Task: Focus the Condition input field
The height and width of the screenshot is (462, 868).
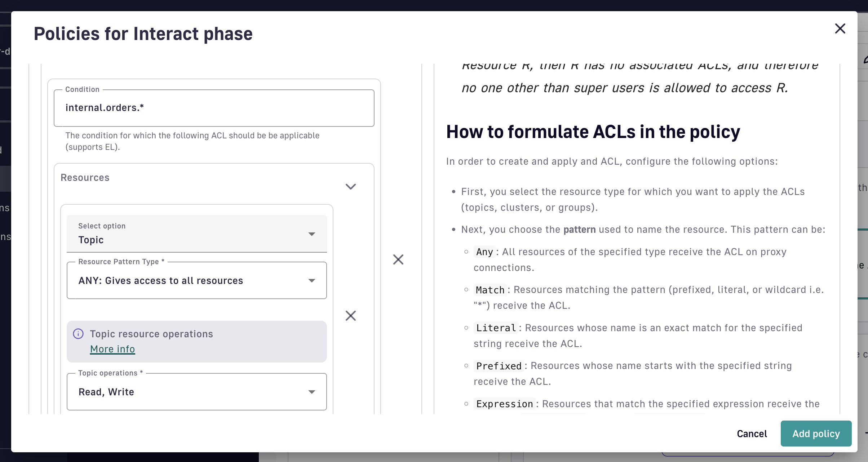Action: pyautogui.click(x=214, y=108)
